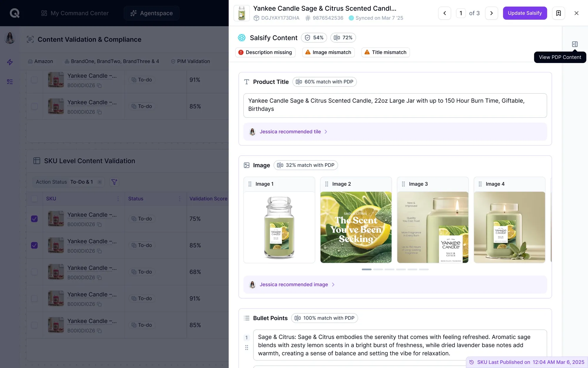This screenshot has width=588, height=368.
Task: Uncheck the 75% score row checkbox
Action: (34, 219)
